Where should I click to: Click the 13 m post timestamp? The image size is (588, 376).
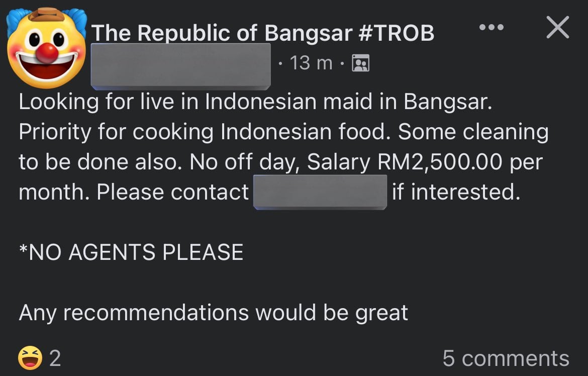(312, 63)
